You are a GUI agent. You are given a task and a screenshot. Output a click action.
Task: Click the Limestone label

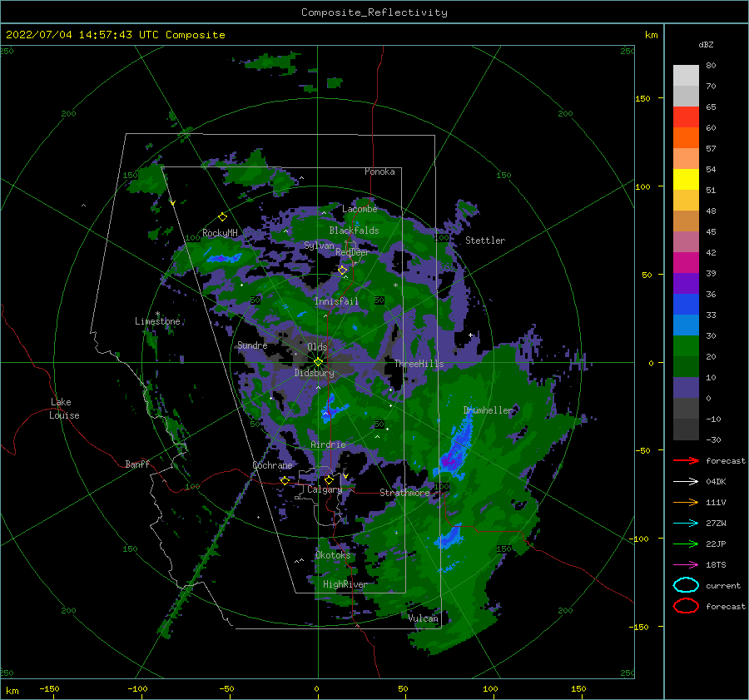157,321
